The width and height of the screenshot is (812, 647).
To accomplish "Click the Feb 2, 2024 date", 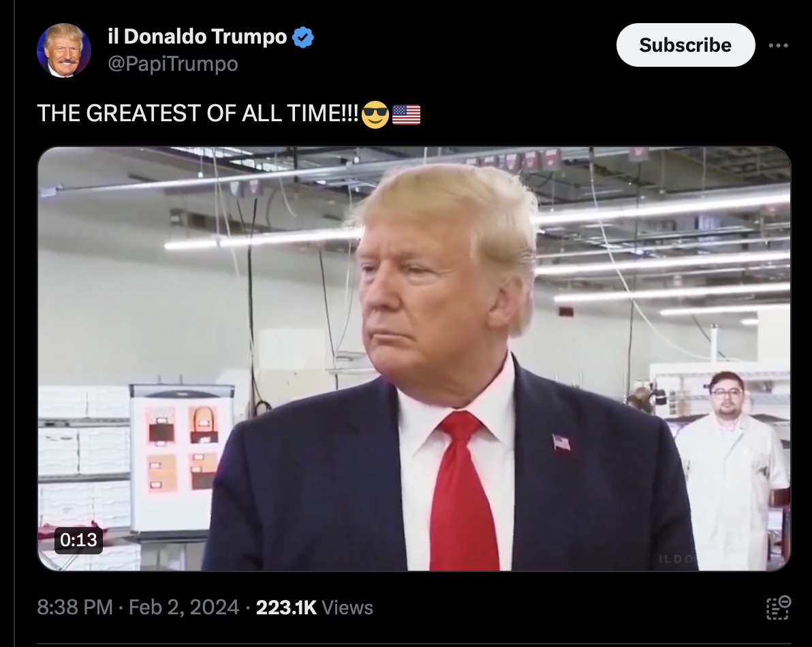I will coord(184,607).
